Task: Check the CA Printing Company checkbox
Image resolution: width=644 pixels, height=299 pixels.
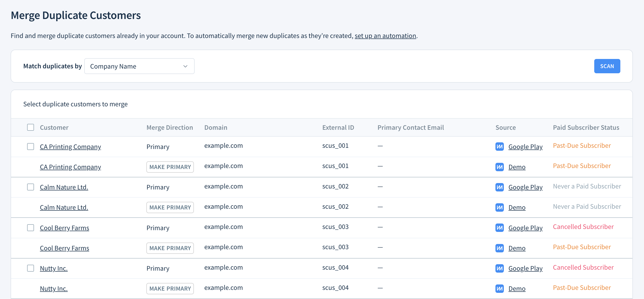Action: pyautogui.click(x=31, y=147)
